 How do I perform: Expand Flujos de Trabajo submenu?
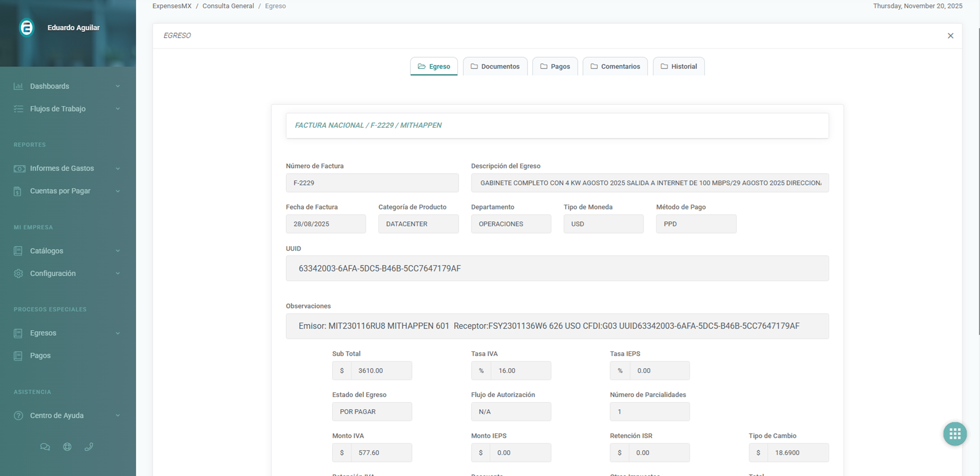click(x=118, y=109)
